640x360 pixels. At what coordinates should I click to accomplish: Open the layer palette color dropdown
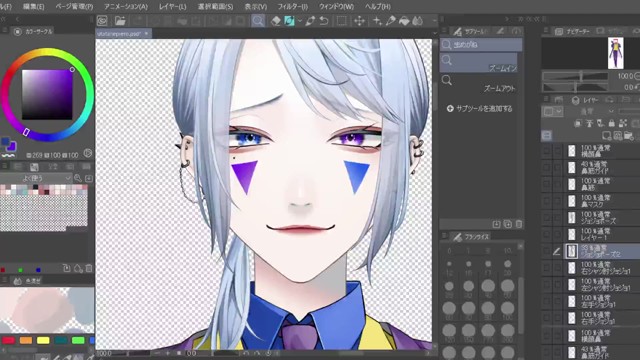pyautogui.click(x=553, y=111)
